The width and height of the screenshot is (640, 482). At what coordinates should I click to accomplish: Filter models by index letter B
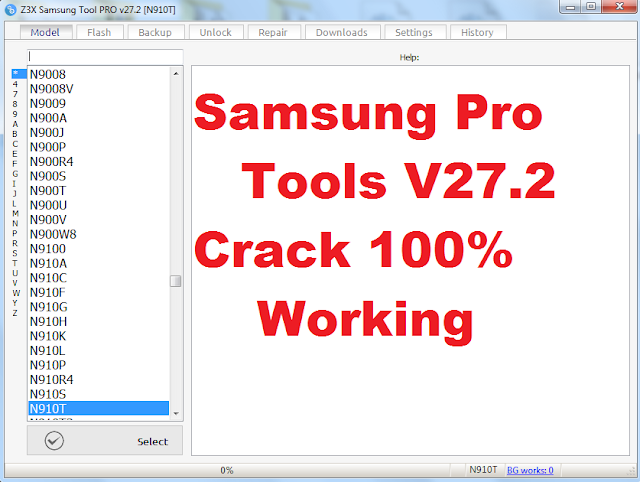[15, 134]
